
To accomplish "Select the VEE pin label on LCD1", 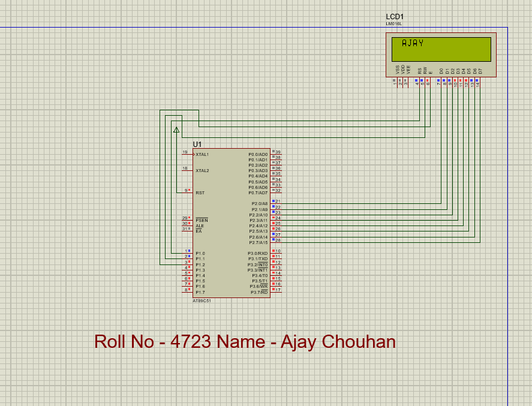I will point(408,70).
